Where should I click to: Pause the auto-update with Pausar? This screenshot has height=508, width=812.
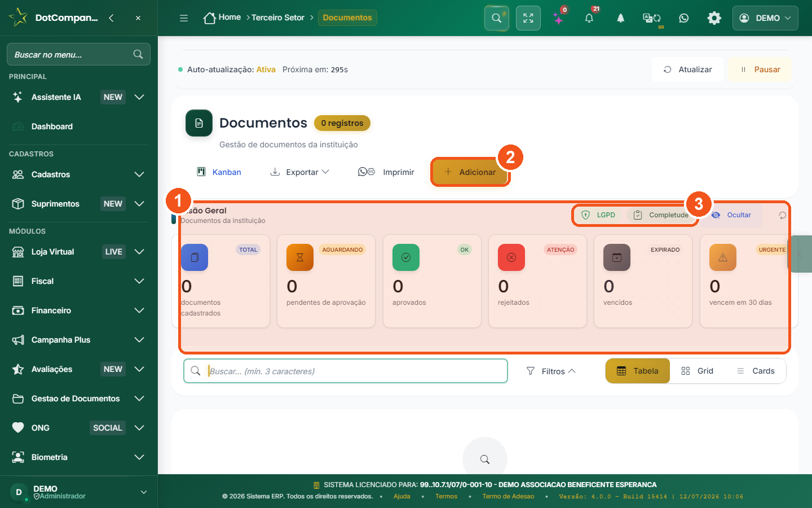tap(760, 69)
